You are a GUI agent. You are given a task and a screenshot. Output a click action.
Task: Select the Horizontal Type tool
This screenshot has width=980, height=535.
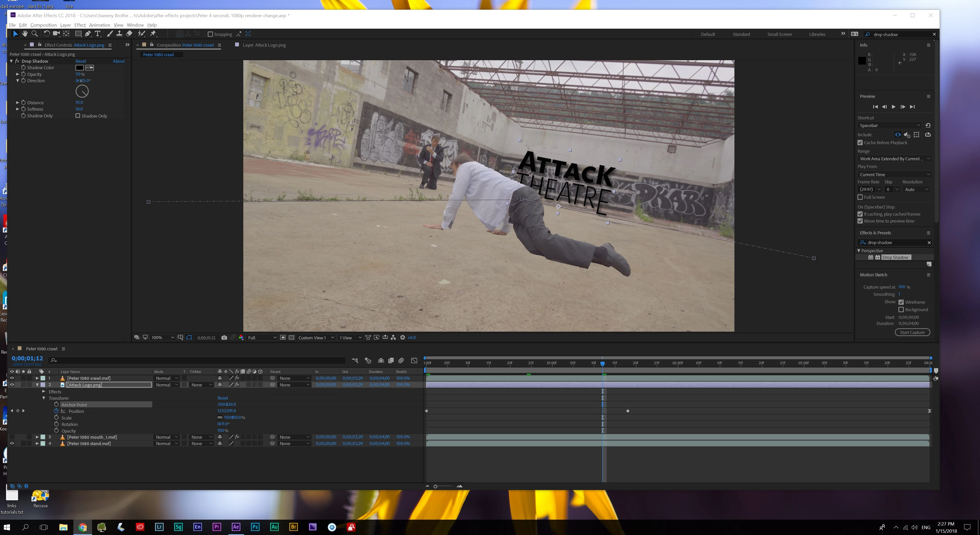pyautogui.click(x=98, y=34)
